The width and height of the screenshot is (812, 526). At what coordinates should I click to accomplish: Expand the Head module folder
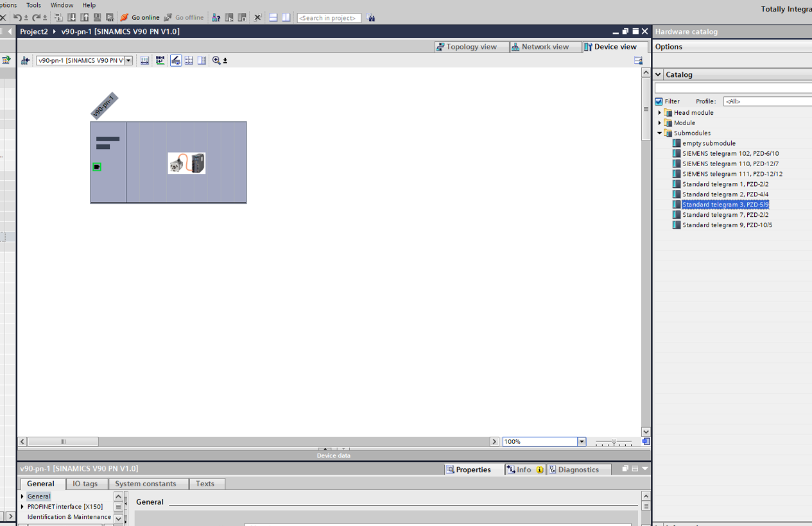click(x=659, y=113)
